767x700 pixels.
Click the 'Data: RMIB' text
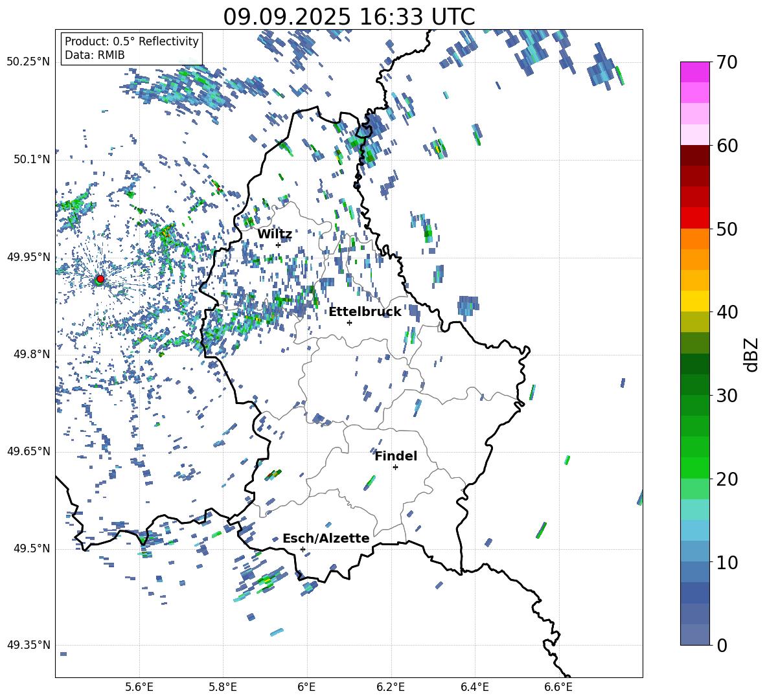(95, 55)
